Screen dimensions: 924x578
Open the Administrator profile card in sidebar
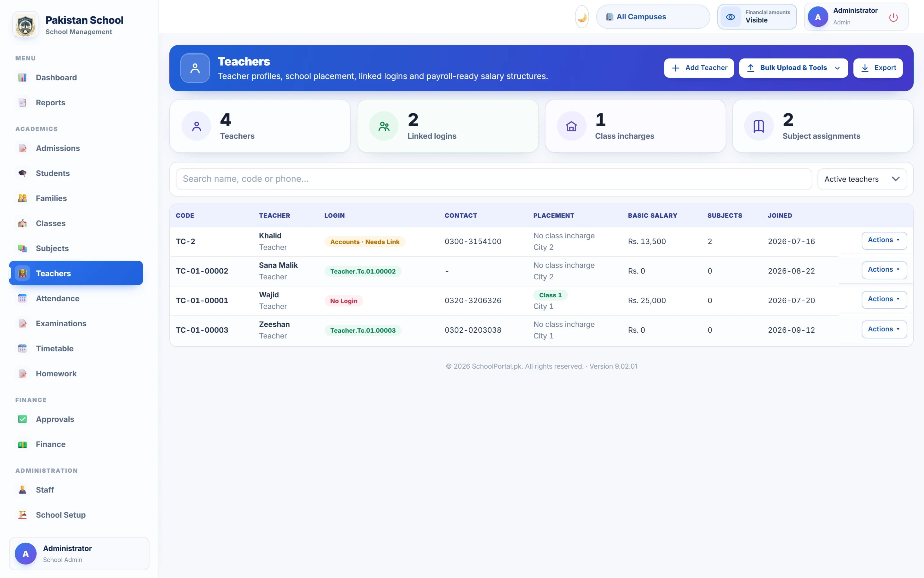point(79,553)
